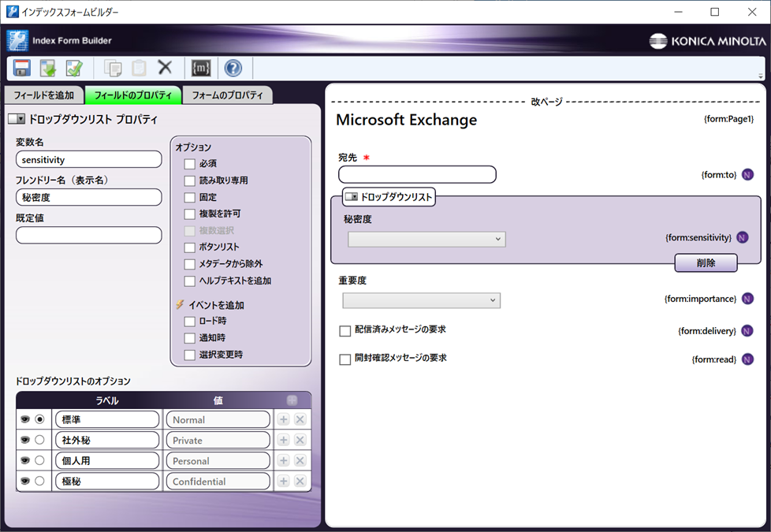771x532 pixels.
Task: Click the N badge next to {form:importance}
Action: click(747, 299)
